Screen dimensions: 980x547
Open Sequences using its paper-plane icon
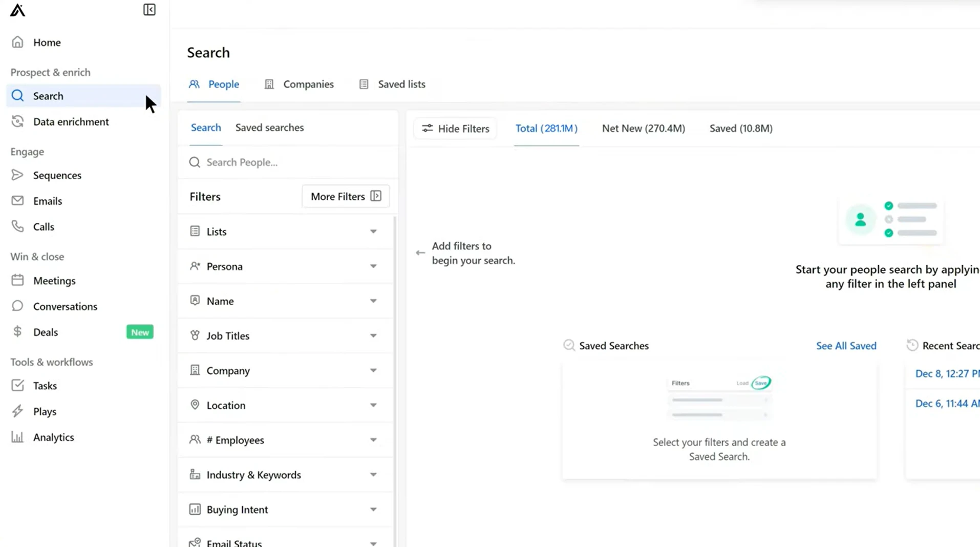pos(18,175)
